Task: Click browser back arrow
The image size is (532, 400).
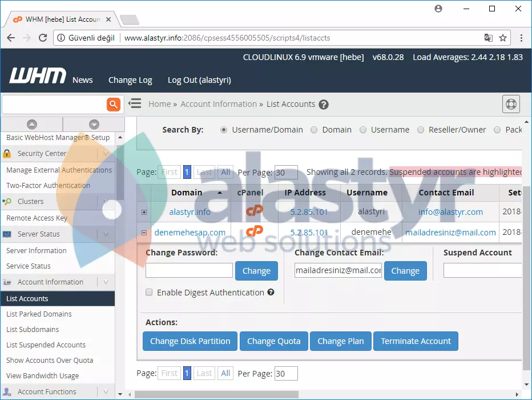Action: [11, 38]
